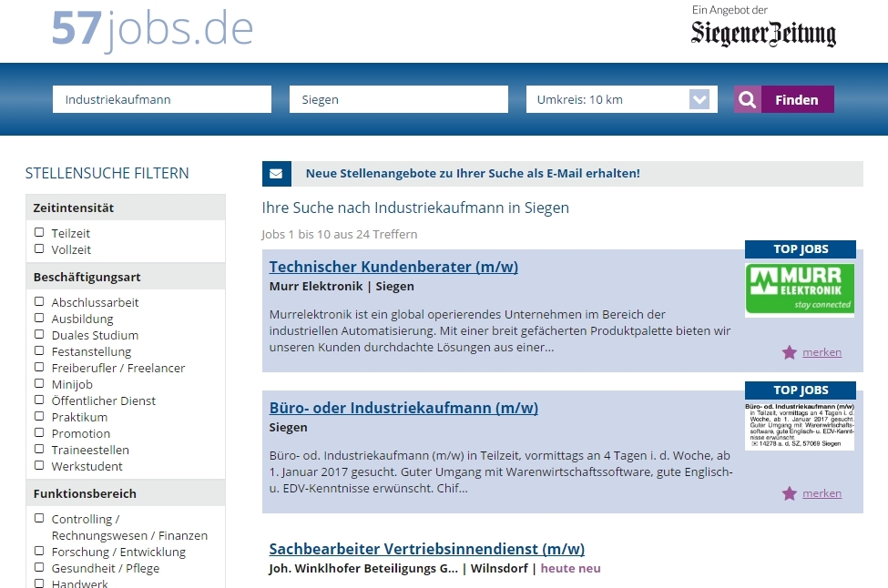Toggle Freiberufler / Freelancer filter
Image resolution: width=888 pixels, height=588 pixels.
point(39,367)
